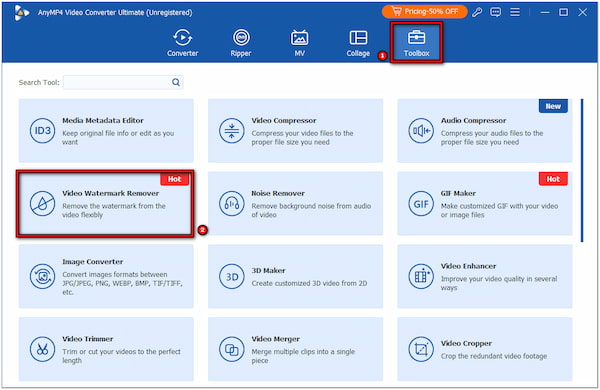Image resolution: width=600 pixels, height=390 pixels.
Task: Click the Toolbox briefcase icon
Action: (416, 38)
